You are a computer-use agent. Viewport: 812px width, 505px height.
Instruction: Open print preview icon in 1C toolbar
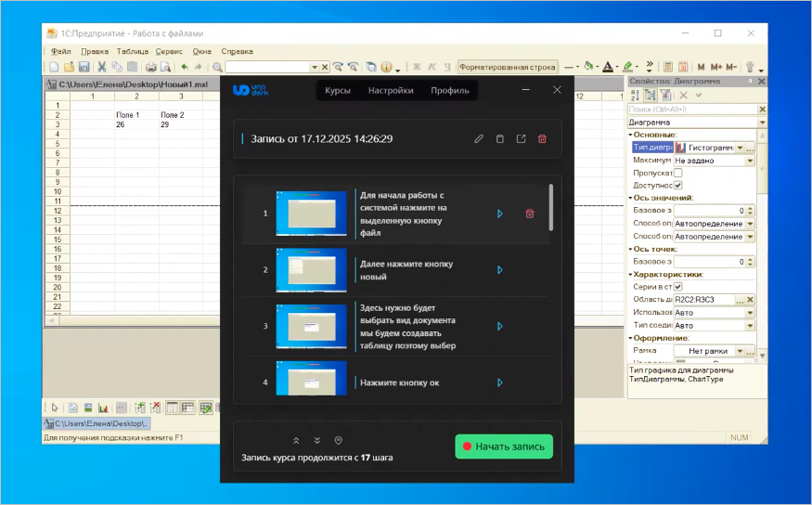coord(166,67)
